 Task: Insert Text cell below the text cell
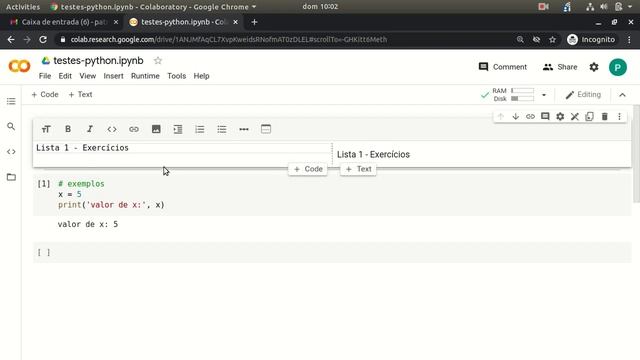coord(358,169)
